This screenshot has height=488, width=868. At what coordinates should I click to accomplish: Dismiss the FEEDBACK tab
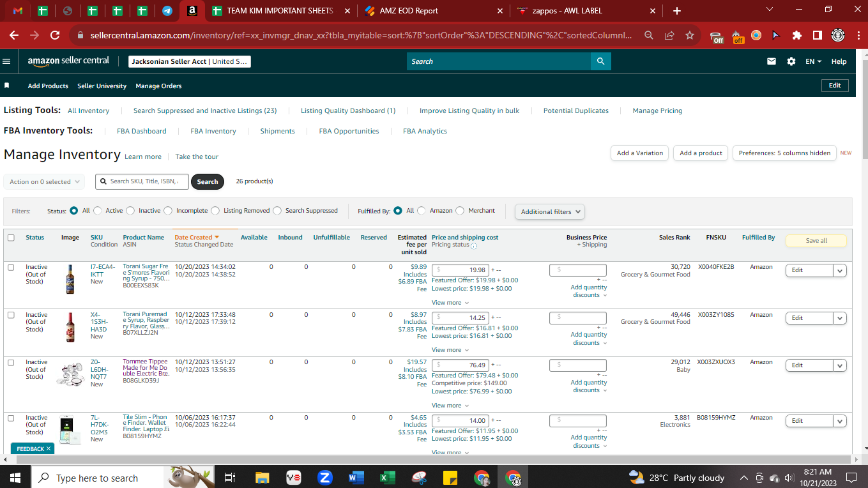[49, 449]
